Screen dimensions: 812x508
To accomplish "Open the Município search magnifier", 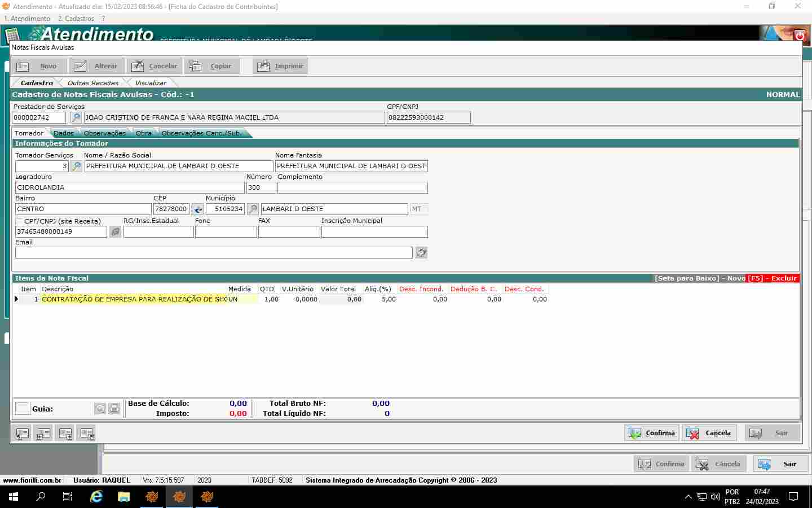I will 253,209.
